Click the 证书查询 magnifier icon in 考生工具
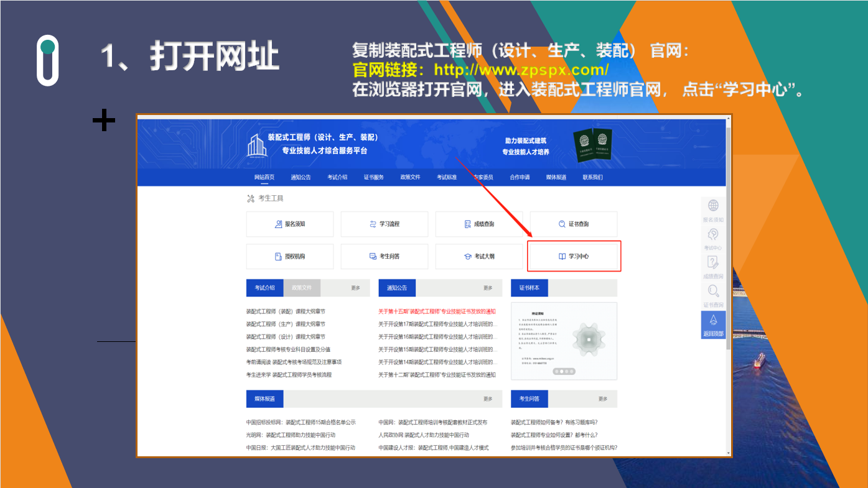This screenshot has width=868, height=488. click(x=562, y=224)
